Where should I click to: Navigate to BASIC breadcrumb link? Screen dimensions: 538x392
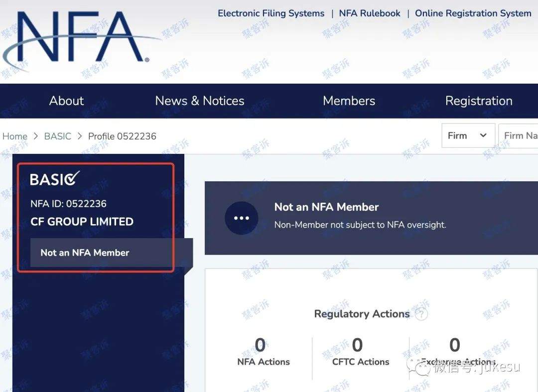58,136
